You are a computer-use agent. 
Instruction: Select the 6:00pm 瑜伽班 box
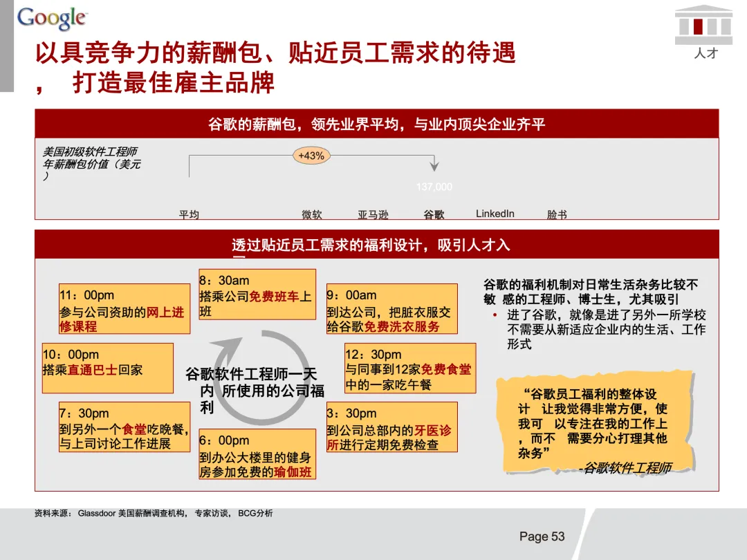[257, 454]
